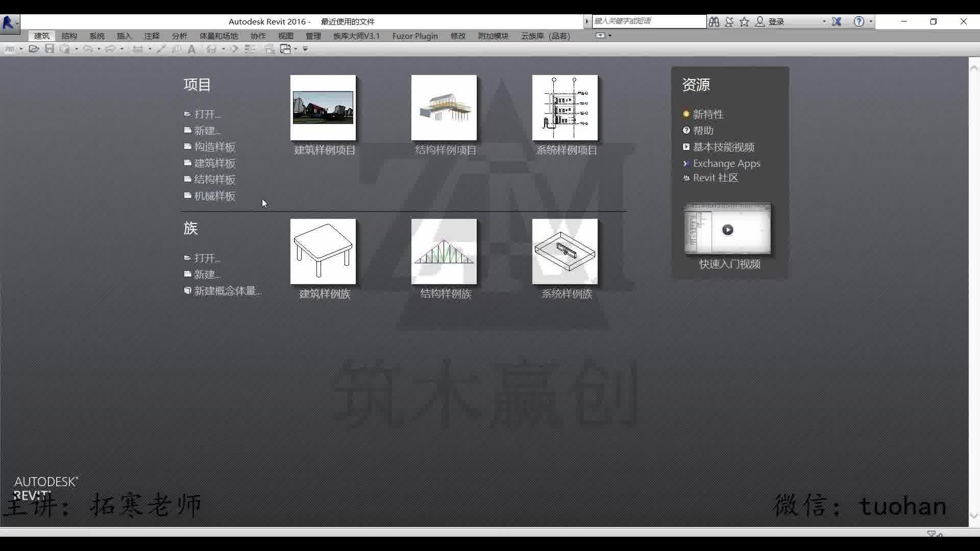Open the 协作 ribbon tab
Screen dimensions: 980x551
pyautogui.click(x=258, y=36)
